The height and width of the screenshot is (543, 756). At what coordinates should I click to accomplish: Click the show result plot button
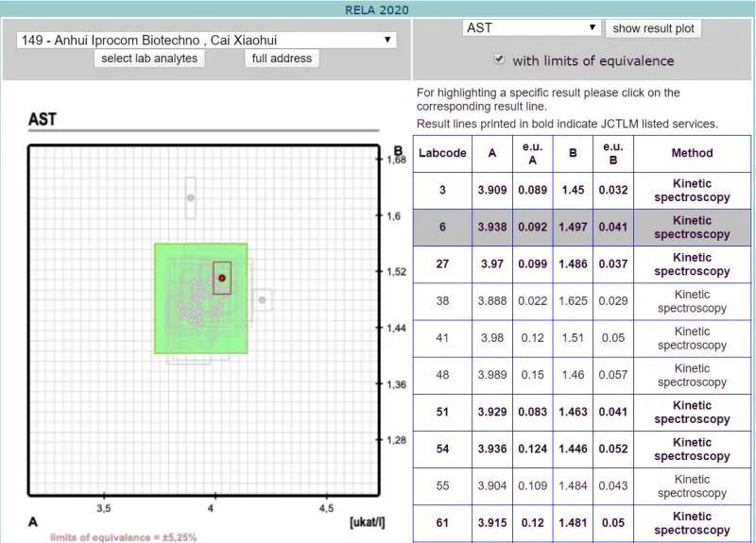tap(653, 28)
